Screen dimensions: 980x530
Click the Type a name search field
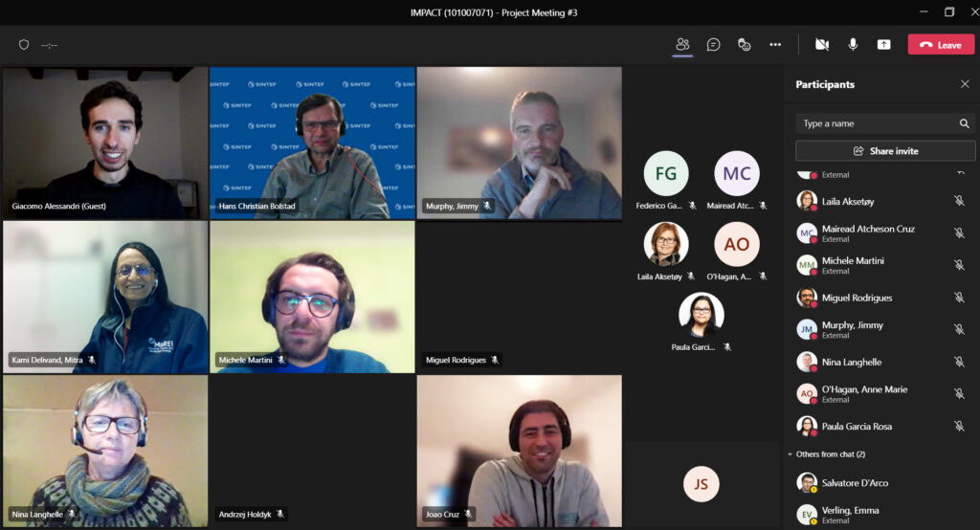coord(885,123)
